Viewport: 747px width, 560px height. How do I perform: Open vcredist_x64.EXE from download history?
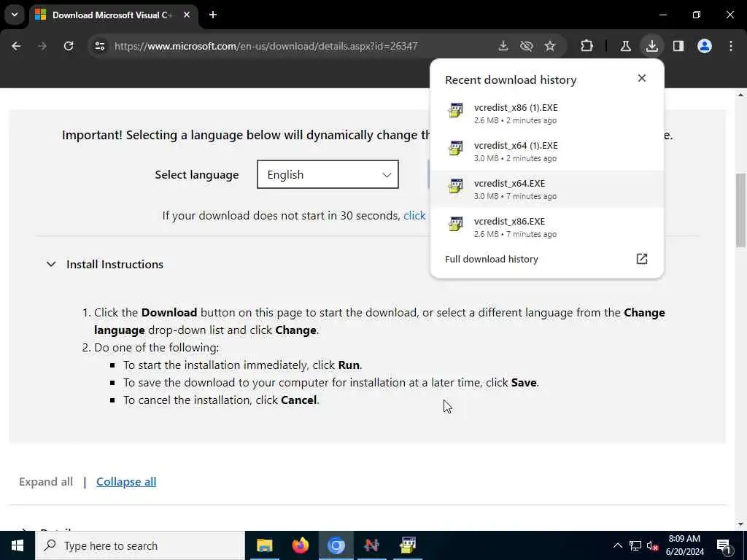pyautogui.click(x=546, y=189)
